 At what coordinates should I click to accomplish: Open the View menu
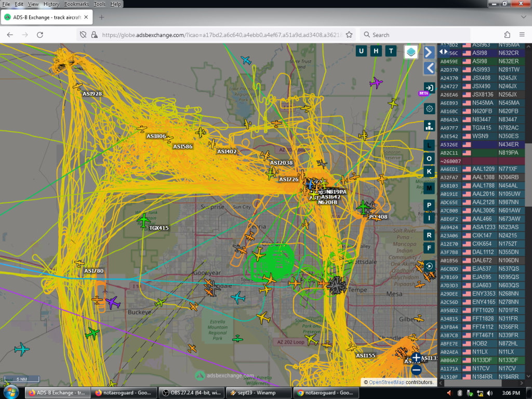tap(33, 4)
